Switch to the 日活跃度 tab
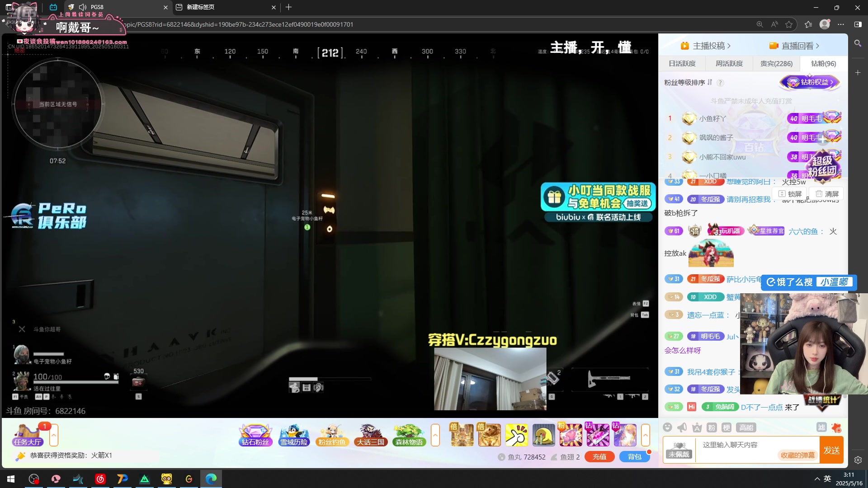The height and width of the screenshot is (488, 868). 682,64
